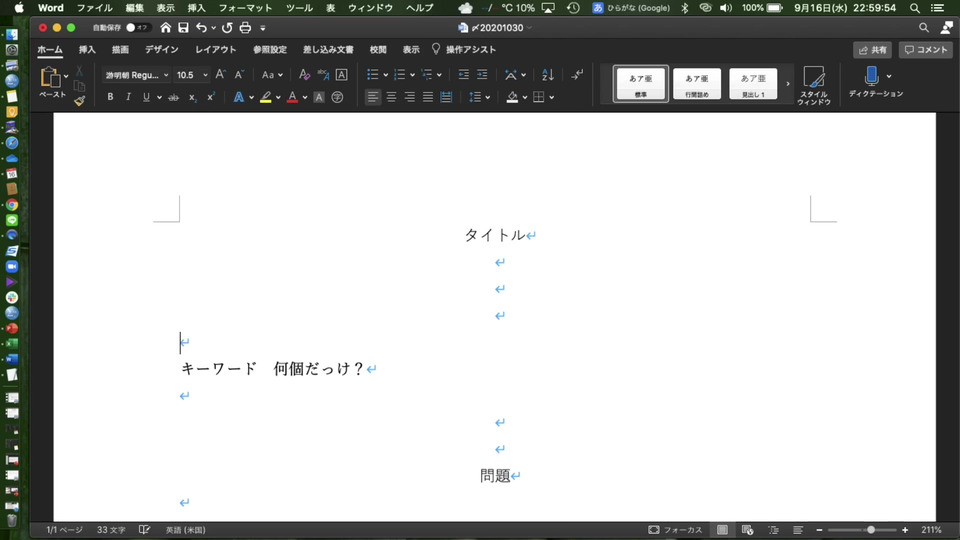Image resolution: width=960 pixels, height=540 pixels.
Task: Open the 挿入 menu in the macOS menu bar
Action: (196, 7)
